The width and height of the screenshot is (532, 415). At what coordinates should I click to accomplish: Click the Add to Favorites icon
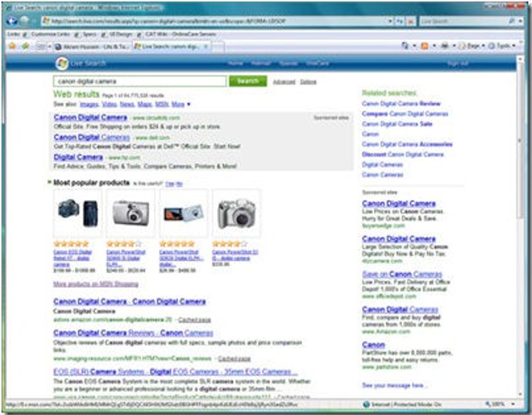click(x=26, y=46)
